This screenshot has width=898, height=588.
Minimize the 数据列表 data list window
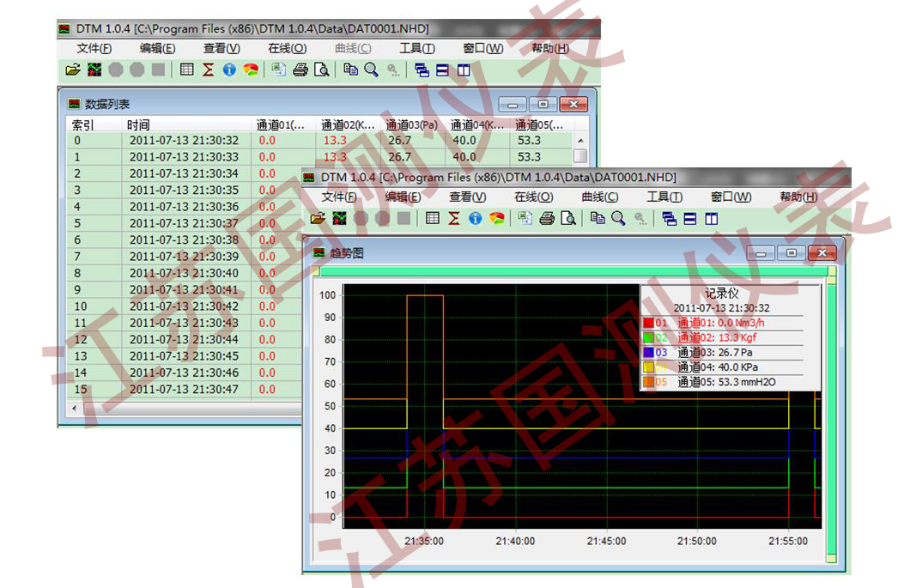coord(513,104)
